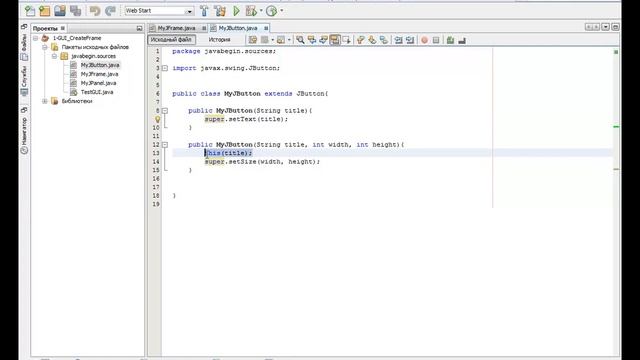
Task: Start macro recording red circle
Action: tap(424, 40)
